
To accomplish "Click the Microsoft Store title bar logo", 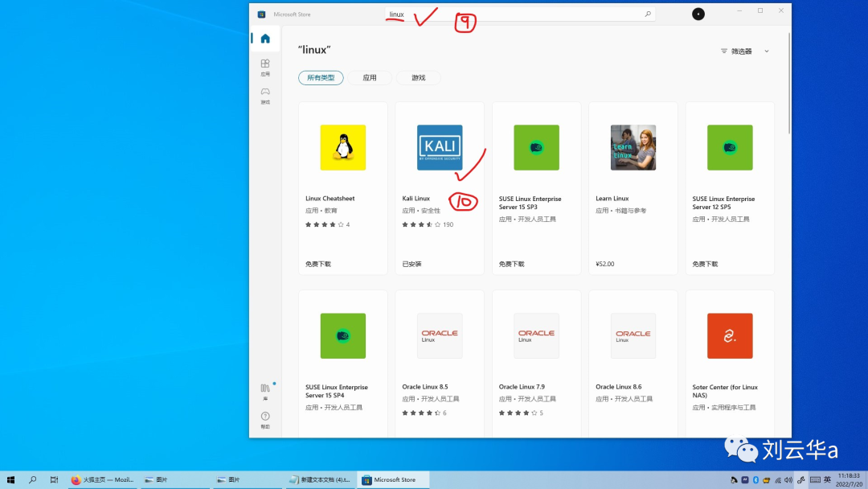I will (261, 14).
